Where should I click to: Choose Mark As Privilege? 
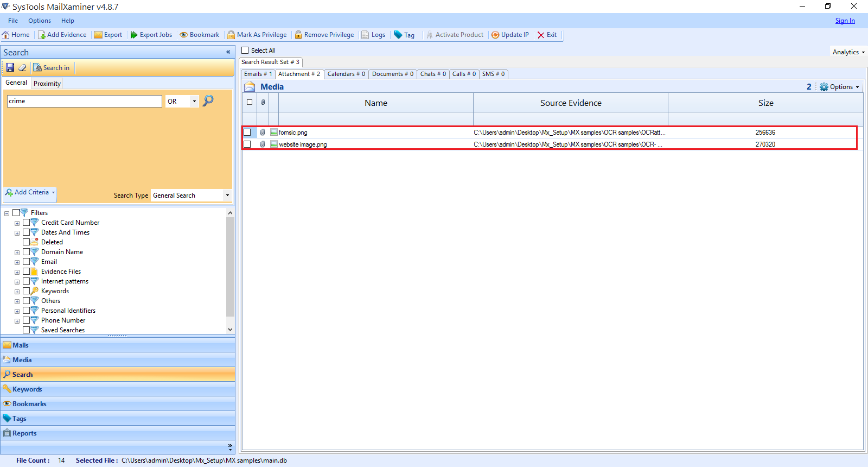coord(257,35)
